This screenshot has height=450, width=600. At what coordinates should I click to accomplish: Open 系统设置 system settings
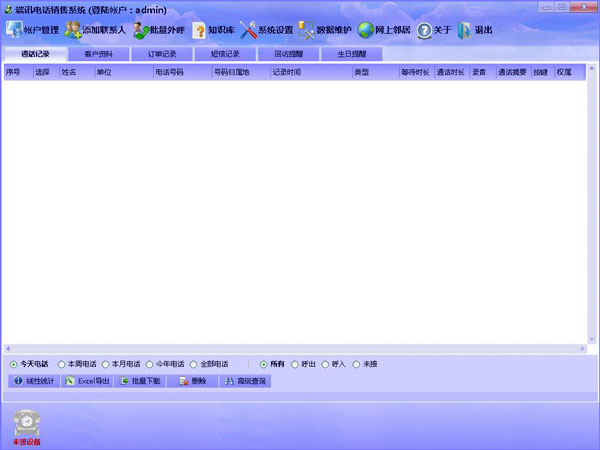click(x=266, y=30)
